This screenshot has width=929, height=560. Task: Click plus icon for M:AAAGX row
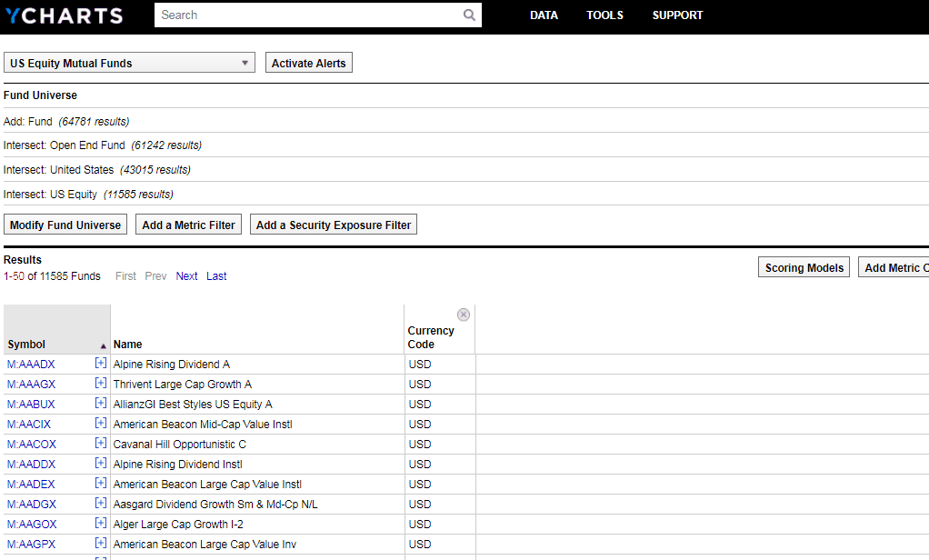(x=101, y=384)
